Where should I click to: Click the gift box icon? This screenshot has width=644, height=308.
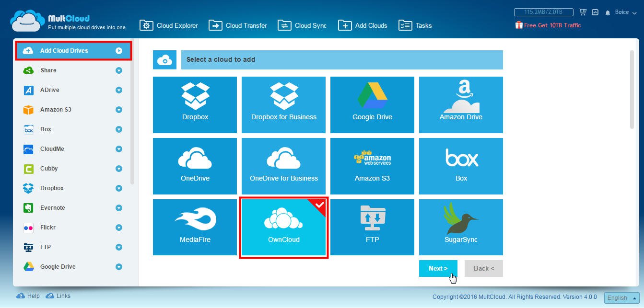tap(519, 25)
